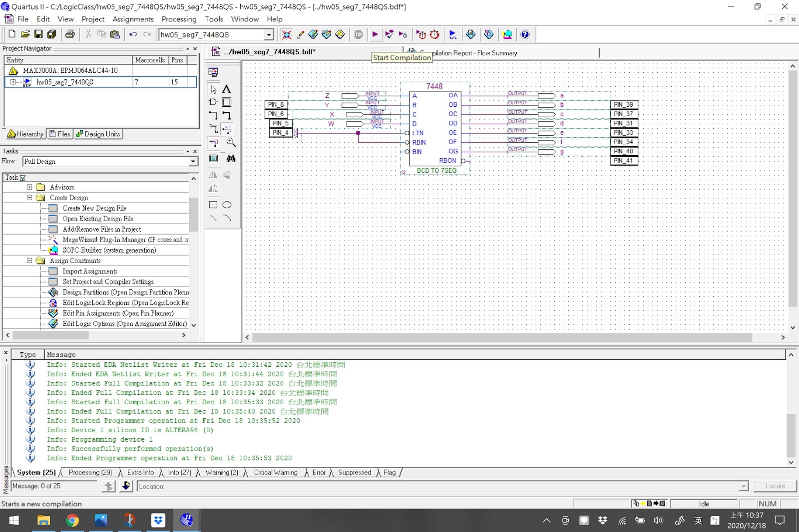This screenshot has width=799, height=532.
Task: Start Compilation with the purple play icon
Action: 375,34
